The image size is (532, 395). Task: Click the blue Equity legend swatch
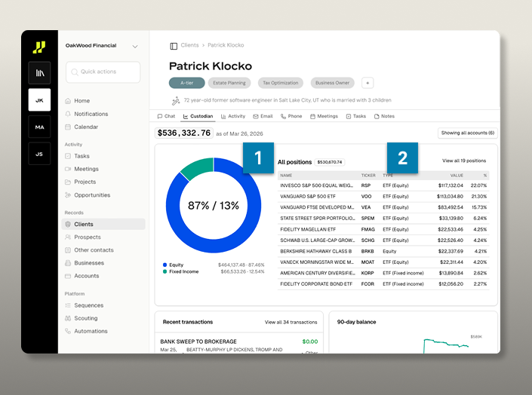165,265
